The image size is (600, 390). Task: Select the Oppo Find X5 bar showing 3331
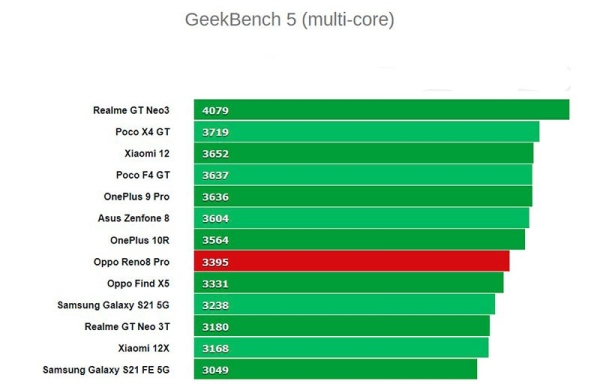tap(349, 283)
